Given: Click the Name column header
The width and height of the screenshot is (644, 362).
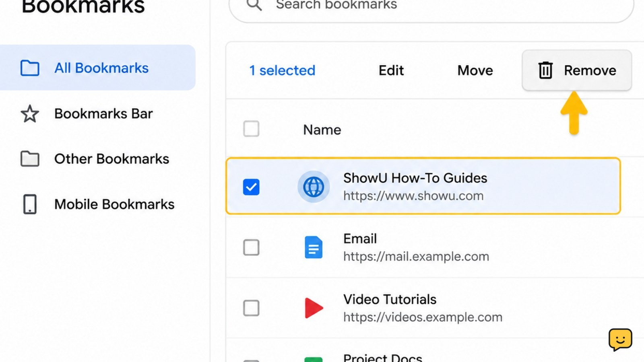Looking at the screenshot, I should pyautogui.click(x=322, y=130).
